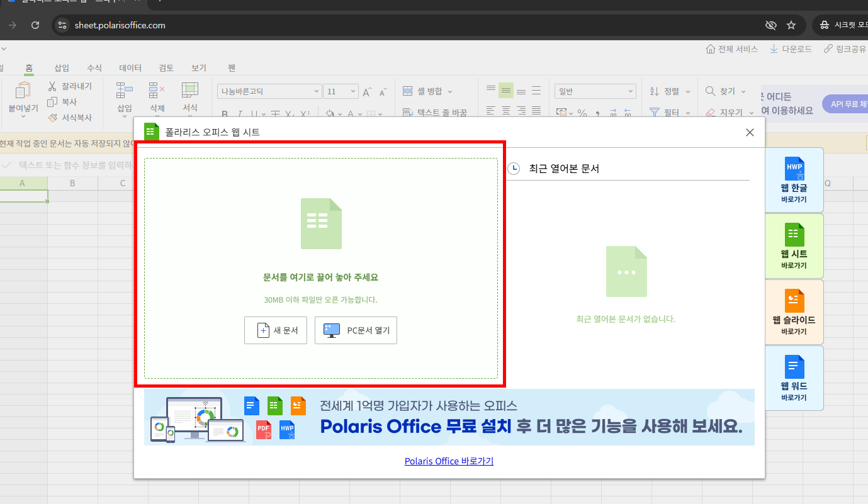Image resolution: width=868 pixels, height=504 pixels.
Task: Click the Find (찾기) magnifier icon
Action: click(710, 91)
